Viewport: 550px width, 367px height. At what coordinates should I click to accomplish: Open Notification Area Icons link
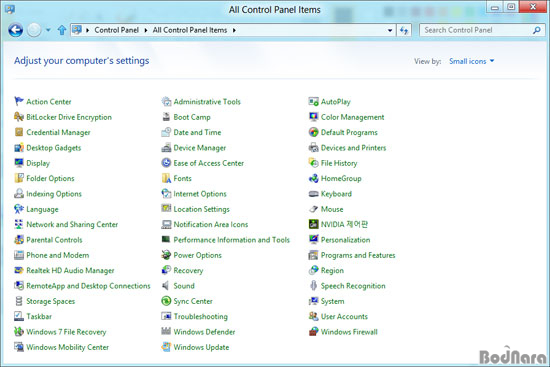210,224
